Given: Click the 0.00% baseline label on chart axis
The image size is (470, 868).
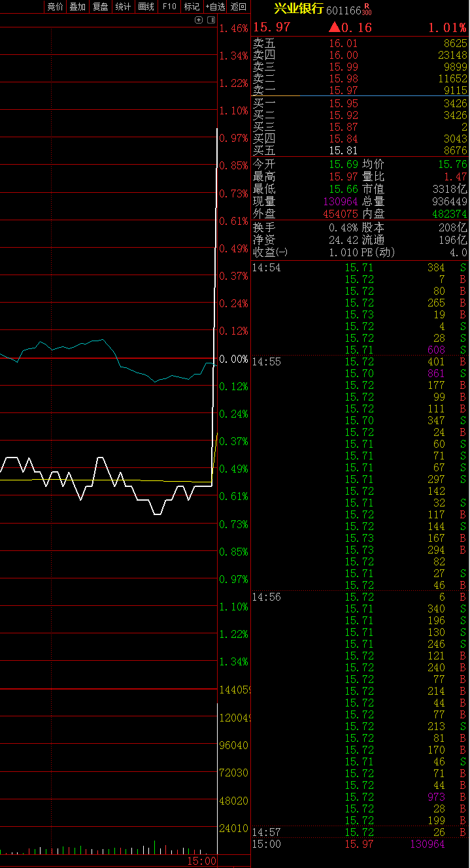Looking at the screenshot, I should 234,359.
